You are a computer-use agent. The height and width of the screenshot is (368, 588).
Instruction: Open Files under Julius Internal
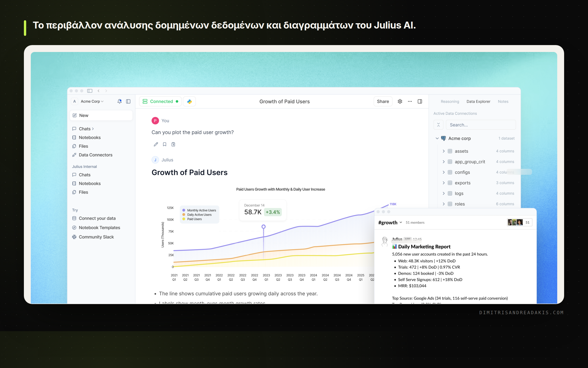(x=83, y=192)
